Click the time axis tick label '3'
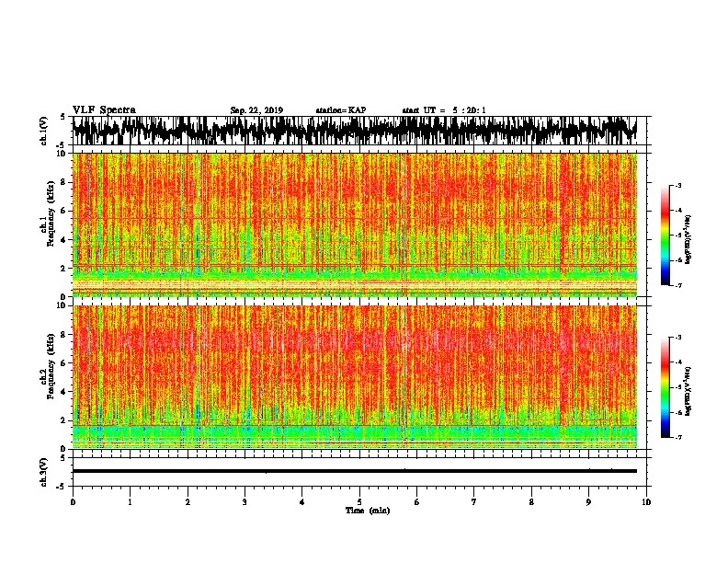Screen dimensions: 728x563 pyautogui.click(x=245, y=501)
